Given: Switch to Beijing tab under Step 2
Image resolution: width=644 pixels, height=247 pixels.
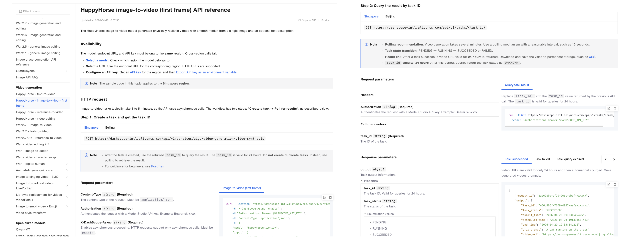Looking at the screenshot, I should click(x=390, y=16).
